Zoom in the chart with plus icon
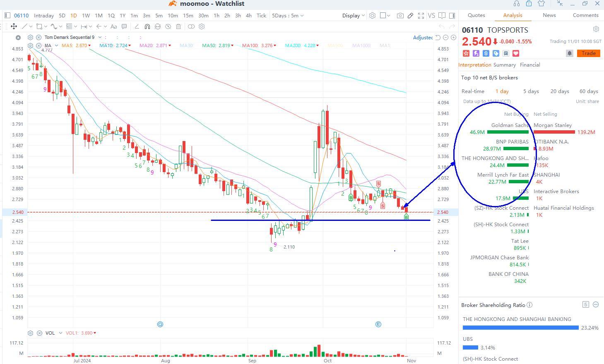604x364 pixels. point(453,37)
